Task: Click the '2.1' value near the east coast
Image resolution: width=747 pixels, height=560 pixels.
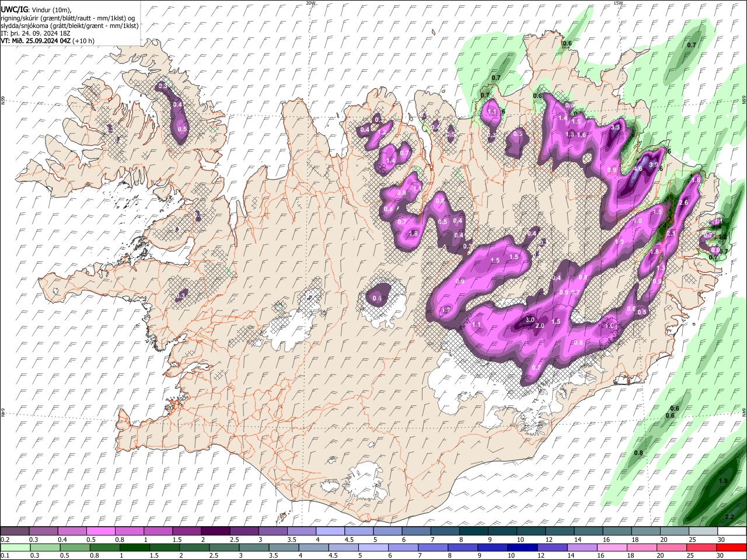Action: [x=671, y=233]
